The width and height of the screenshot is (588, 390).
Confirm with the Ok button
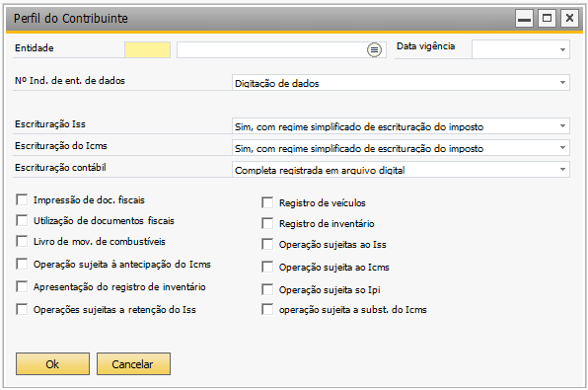pyautogui.click(x=52, y=363)
